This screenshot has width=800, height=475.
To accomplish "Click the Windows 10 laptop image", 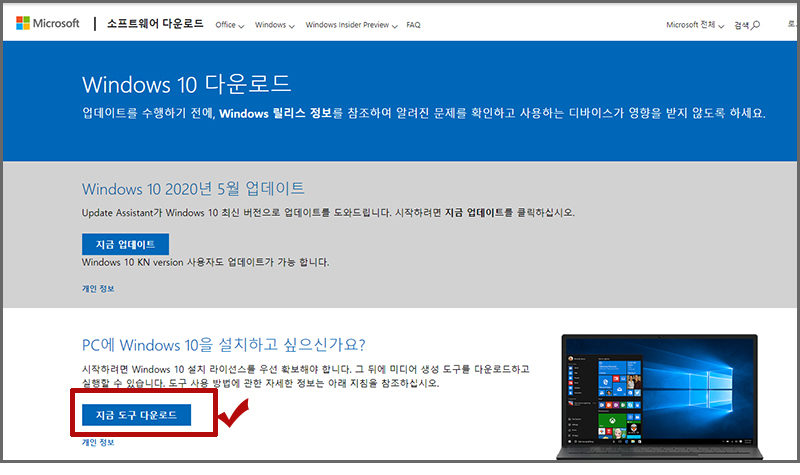I will click(659, 397).
